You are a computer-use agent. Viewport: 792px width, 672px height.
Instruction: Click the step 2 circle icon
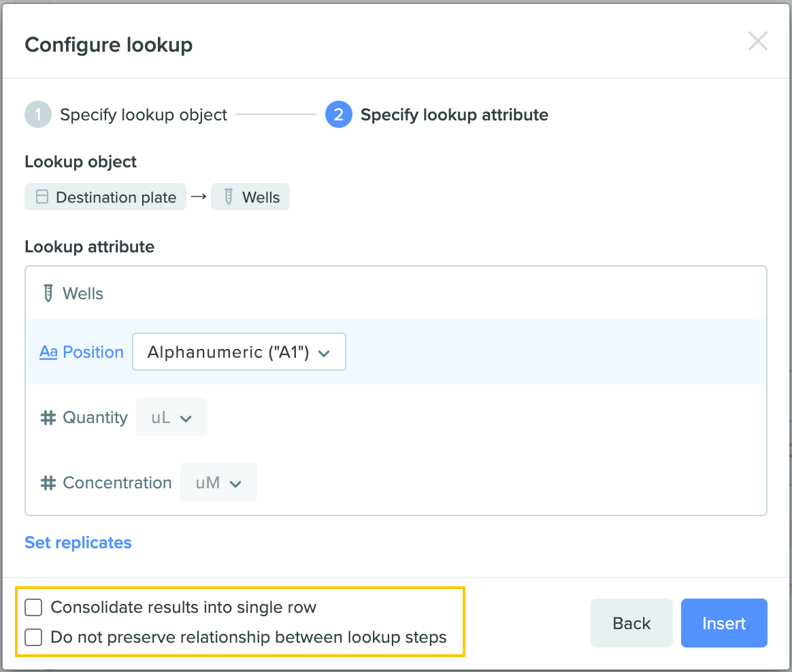[338, 115]
